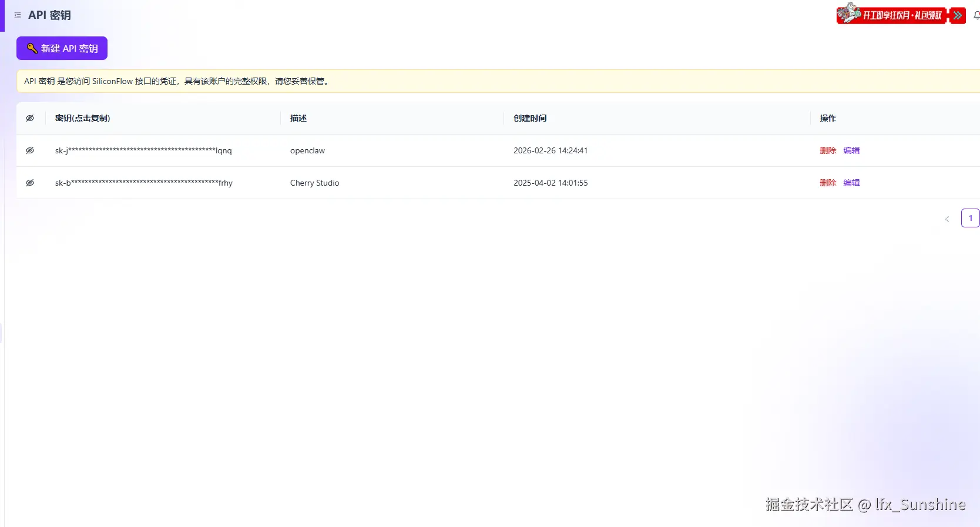This screenshot has height=527, width=980.
Task: Reveal the sk-b…frhy key with the eye icon
Action: click(x=30, y=183)
